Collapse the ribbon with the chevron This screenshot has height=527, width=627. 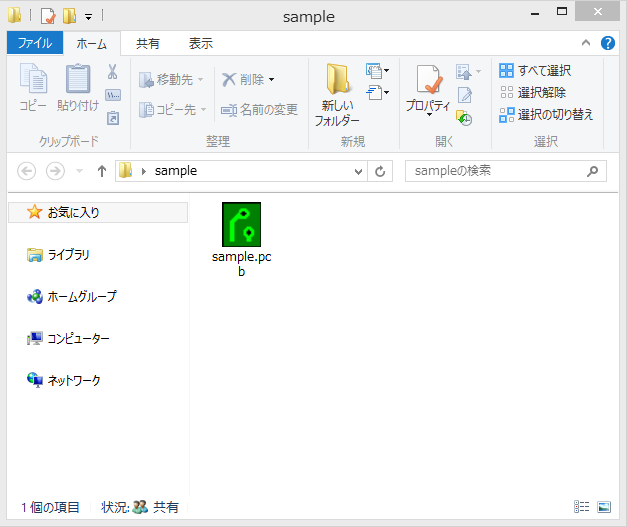tap(586, 42)
